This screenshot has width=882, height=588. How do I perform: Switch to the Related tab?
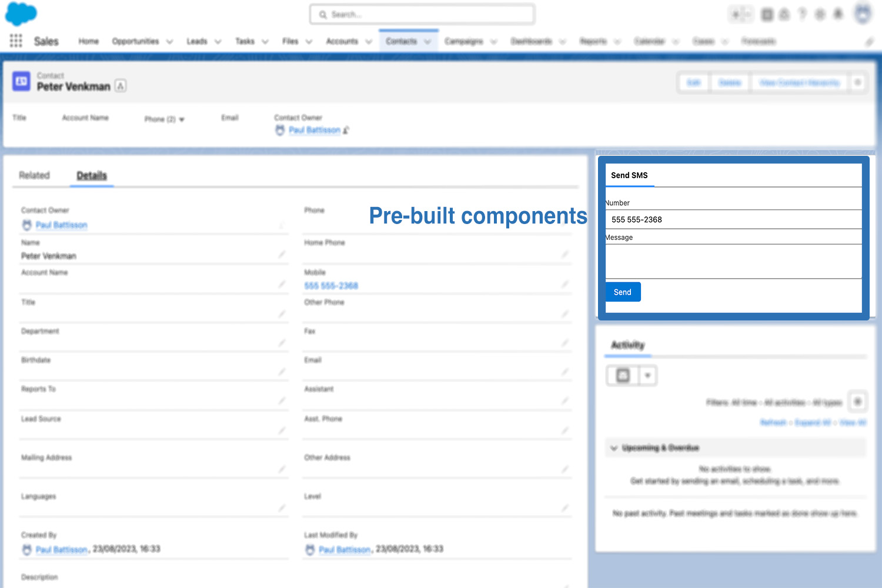[x=34, y=175]
